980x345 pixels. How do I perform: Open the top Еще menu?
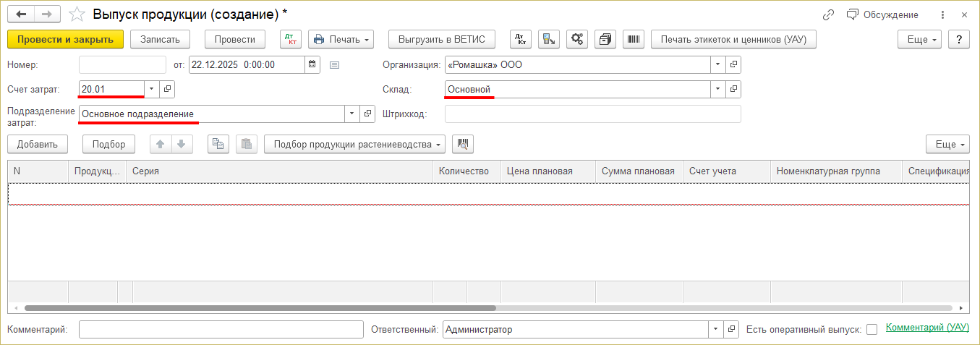click(919, 39)
